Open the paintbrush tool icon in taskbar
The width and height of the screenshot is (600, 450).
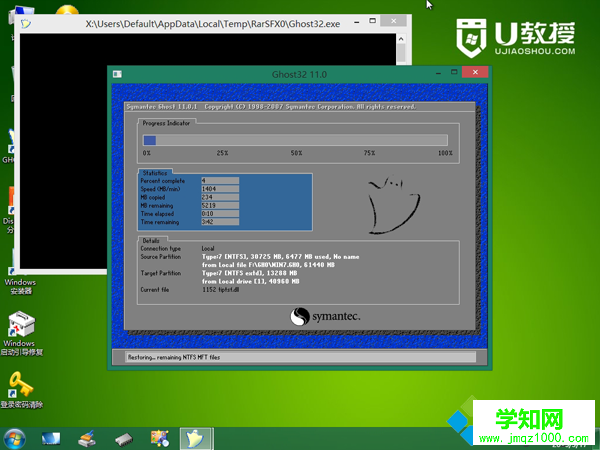tap(87, 439)
